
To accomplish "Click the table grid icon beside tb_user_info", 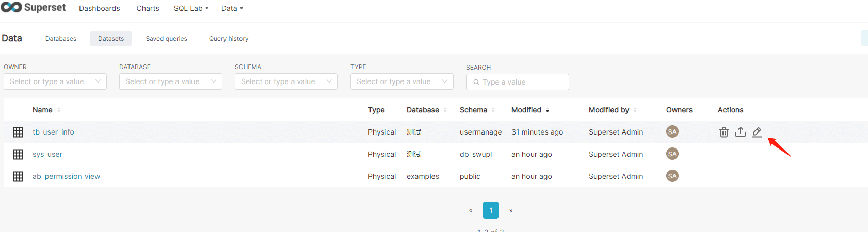I will coord(18,132).
